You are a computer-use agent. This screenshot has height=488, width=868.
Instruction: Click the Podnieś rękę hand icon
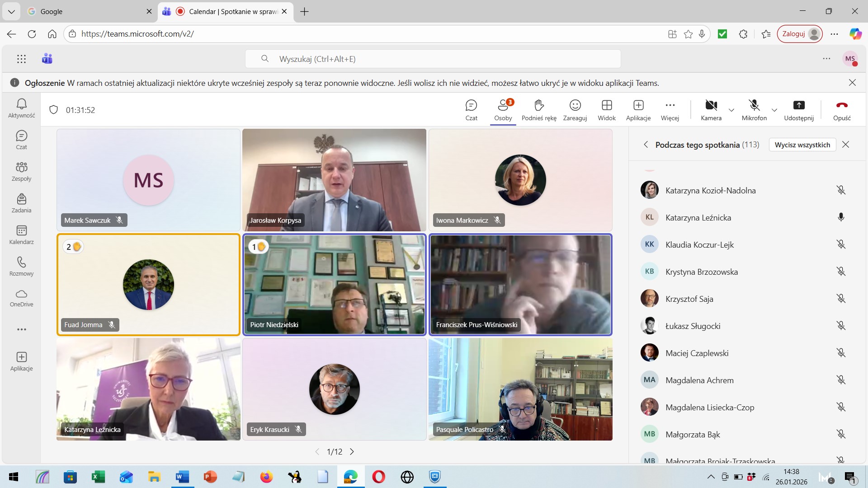pos(539,105)
